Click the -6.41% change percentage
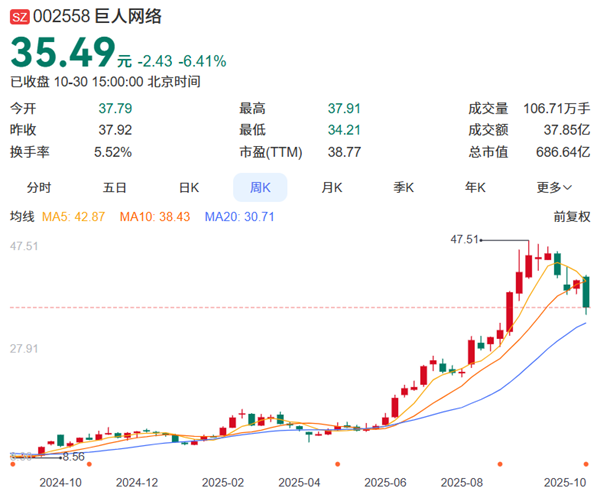600x498 pixels. [202, 61]
